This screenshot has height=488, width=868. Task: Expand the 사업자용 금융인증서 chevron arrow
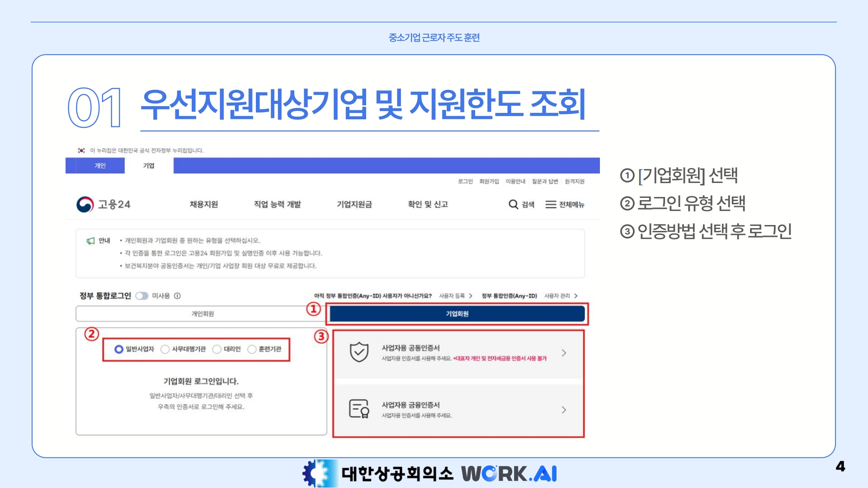[x=564, y=410]
